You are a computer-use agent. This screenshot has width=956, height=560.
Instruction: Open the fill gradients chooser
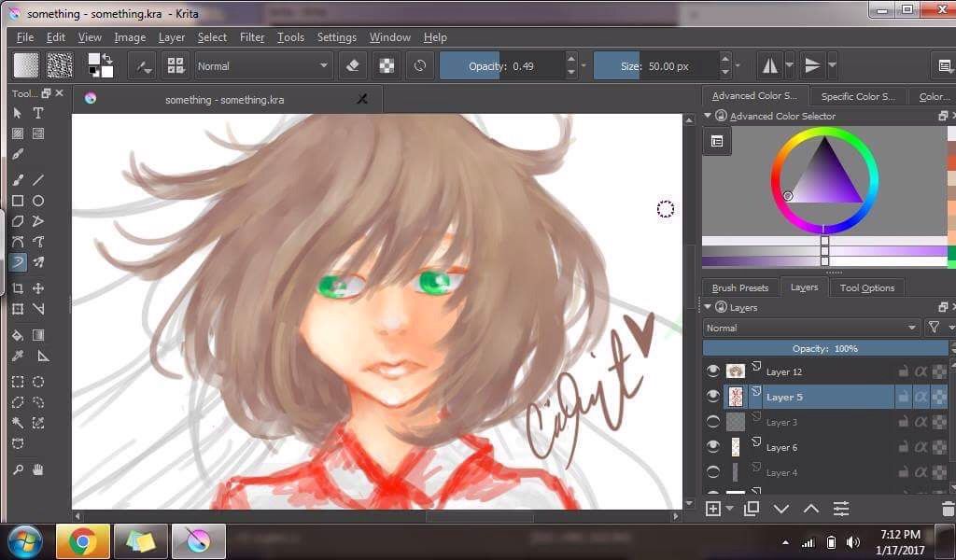point(25,66)
